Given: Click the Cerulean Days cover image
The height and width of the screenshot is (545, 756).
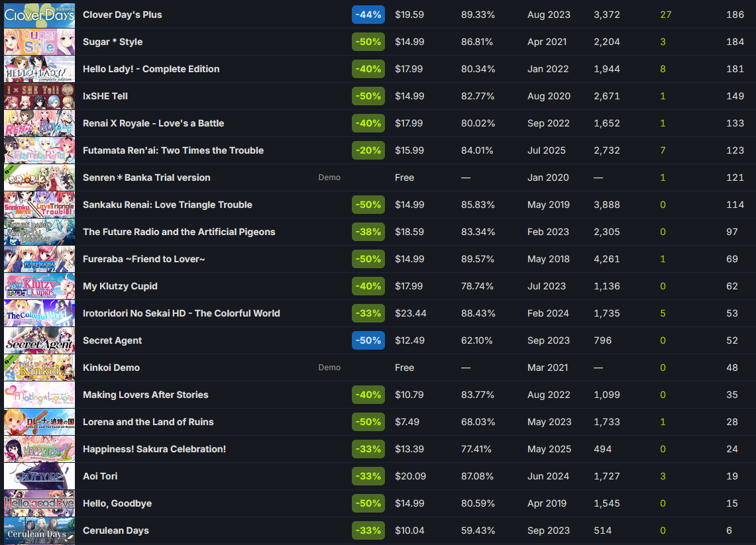Looking at the screenshot, I should tap(40, 530).
